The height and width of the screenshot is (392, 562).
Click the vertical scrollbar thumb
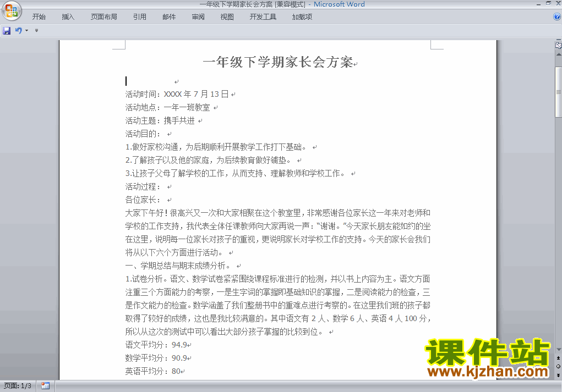click(558, 92)
